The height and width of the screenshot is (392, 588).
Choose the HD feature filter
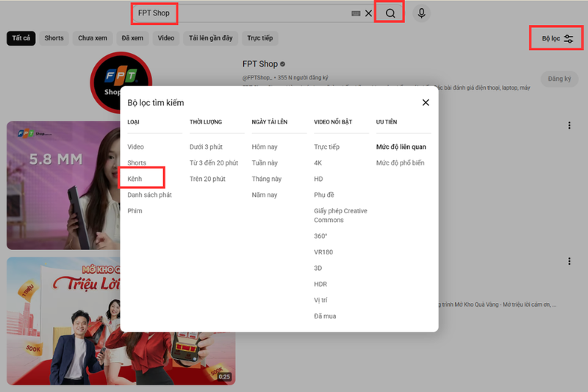point(318,179)
